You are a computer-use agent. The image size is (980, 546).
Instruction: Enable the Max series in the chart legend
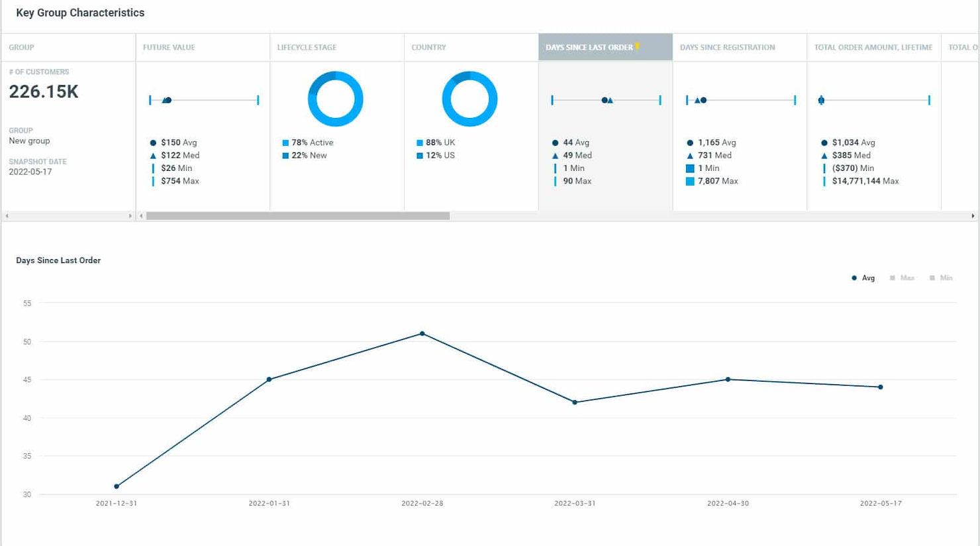click(903, 278)
